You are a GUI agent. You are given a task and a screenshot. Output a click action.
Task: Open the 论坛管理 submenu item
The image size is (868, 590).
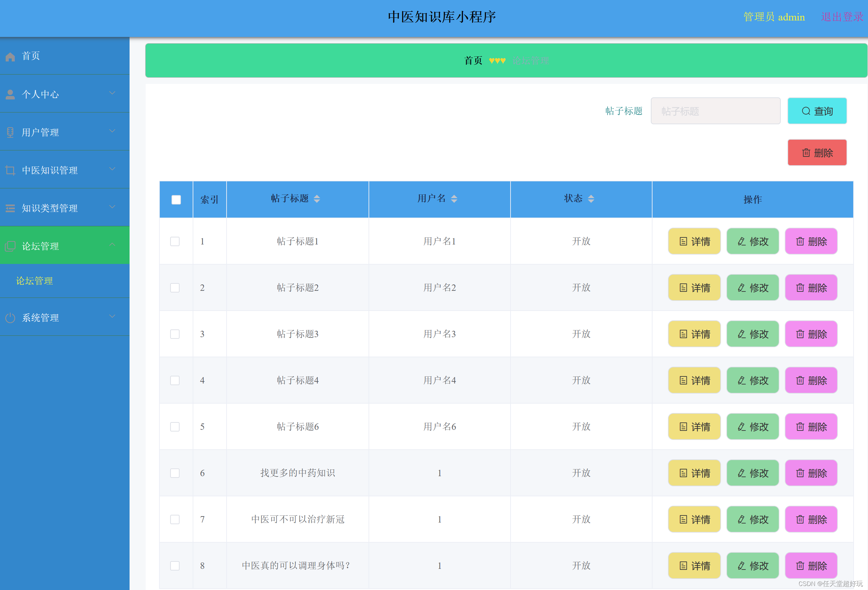click(34, 281)
